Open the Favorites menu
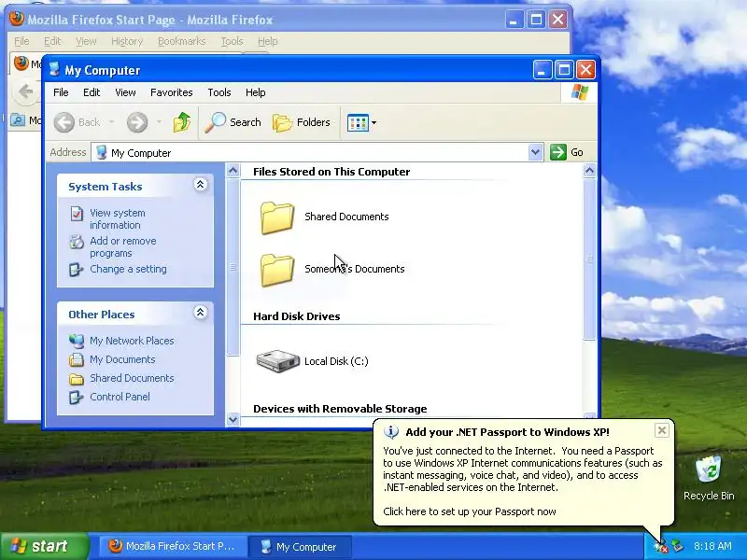 click(x=172, y=92)
